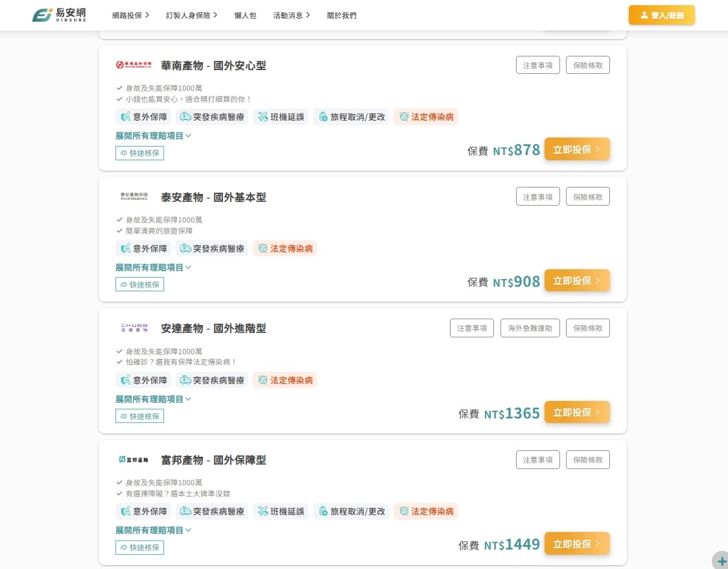
Task: Open 保險條款 for 安達產物 plan
Action: (x=588, y=328)
